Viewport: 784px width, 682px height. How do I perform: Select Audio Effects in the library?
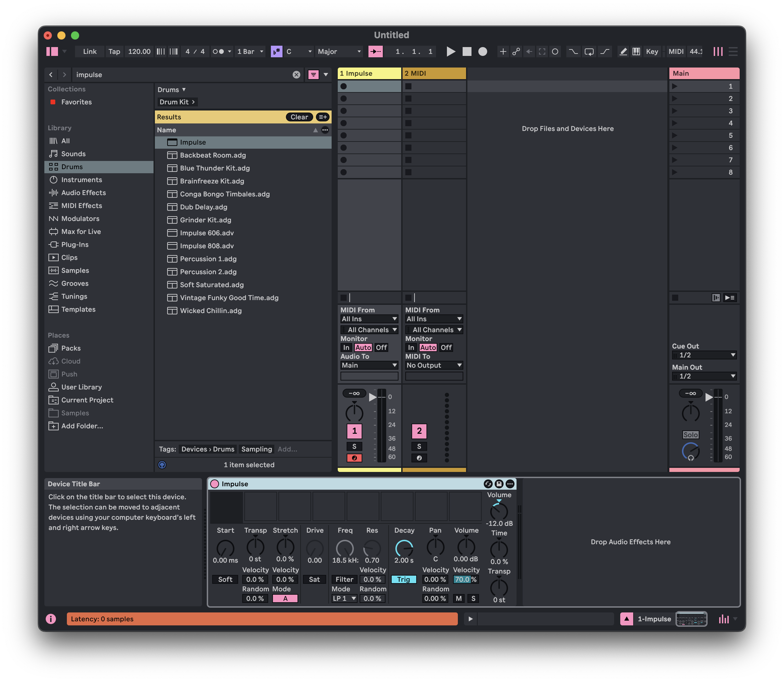click(x=83, y=193)
